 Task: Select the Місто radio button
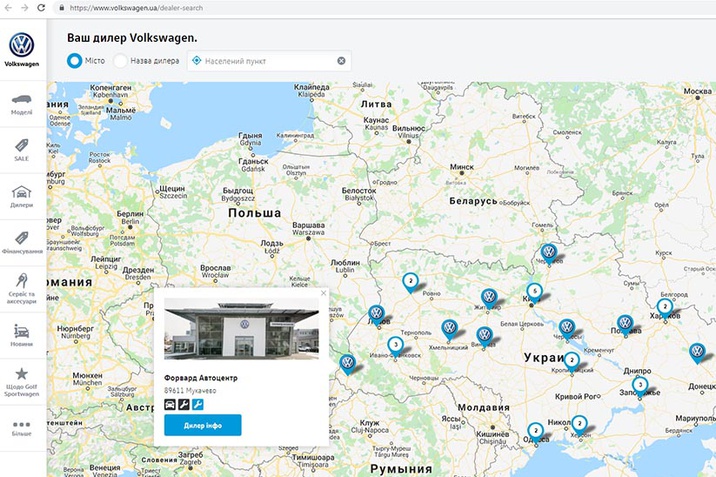[x=74, y=61]
